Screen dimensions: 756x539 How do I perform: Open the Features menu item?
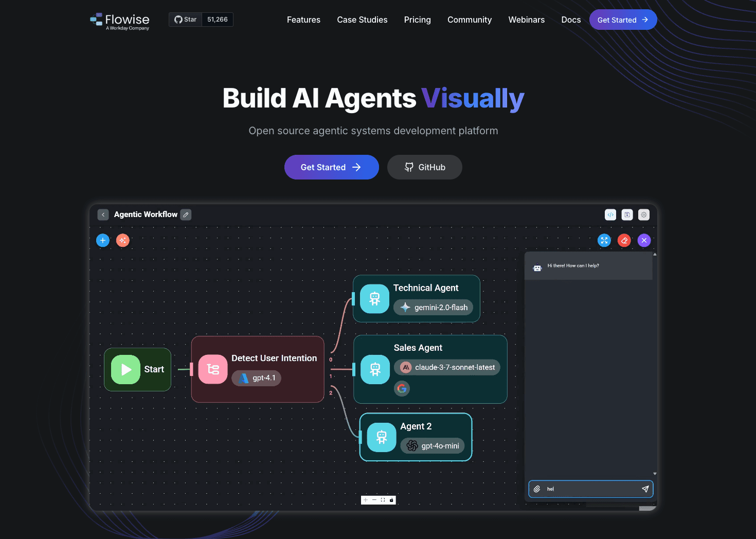(x=303, y=20)
